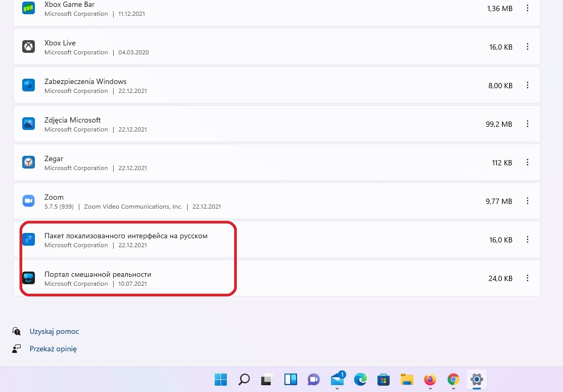
Task: Click the 112 KB size value
Action: click(502, 163)
